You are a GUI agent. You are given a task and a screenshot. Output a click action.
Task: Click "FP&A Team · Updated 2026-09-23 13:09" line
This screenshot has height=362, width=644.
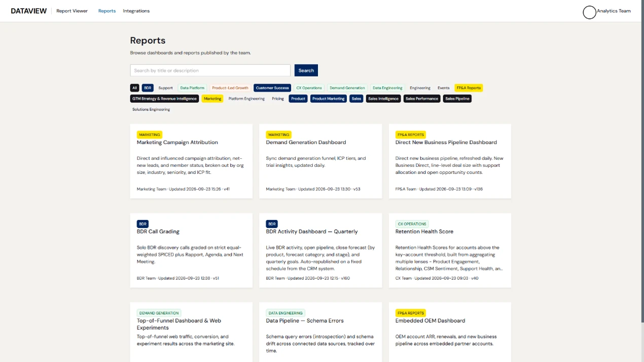pos(439,189)
